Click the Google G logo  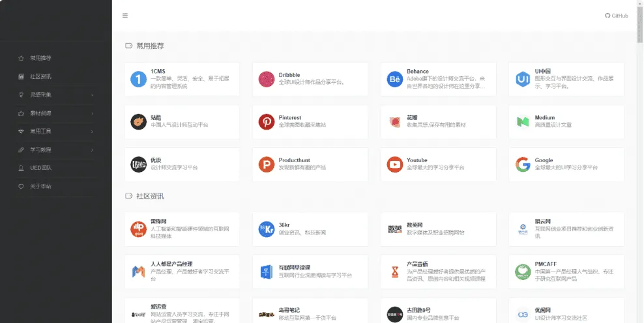[x=523, y=165]
